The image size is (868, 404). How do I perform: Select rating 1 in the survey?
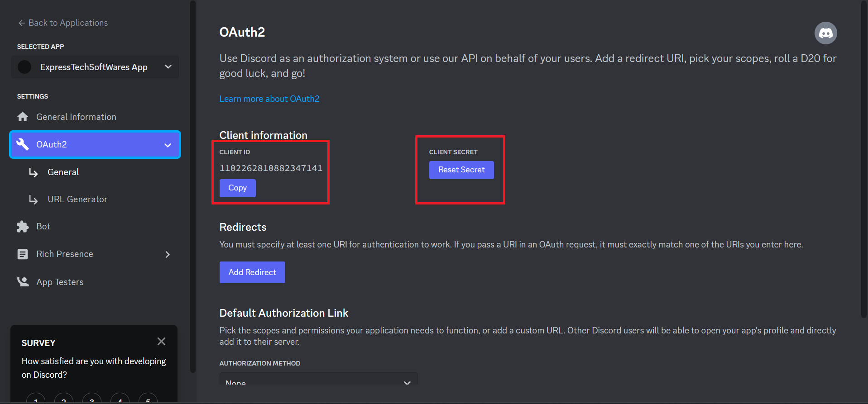click(36, 400)
